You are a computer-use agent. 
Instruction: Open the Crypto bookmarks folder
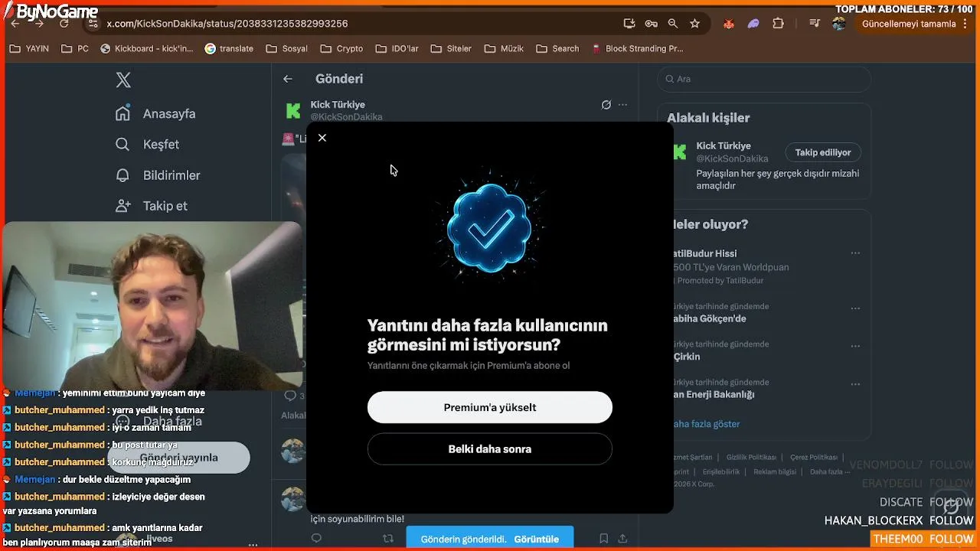[x=342, y=48]
